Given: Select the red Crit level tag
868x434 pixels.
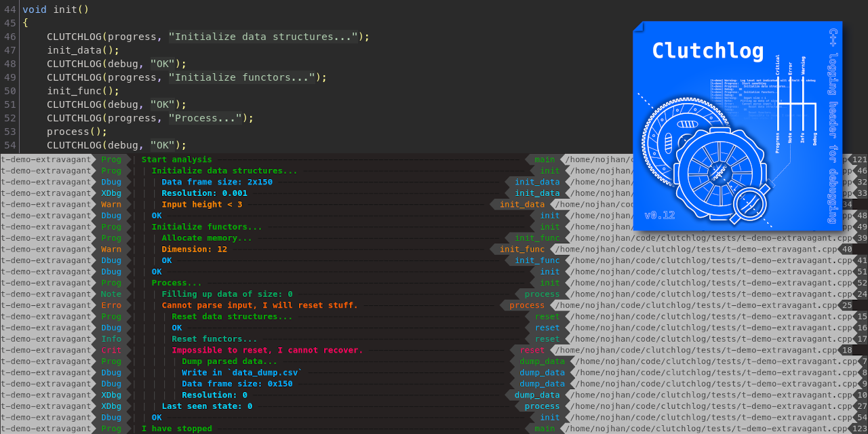Looking at the screenshot, I should 111,351.
